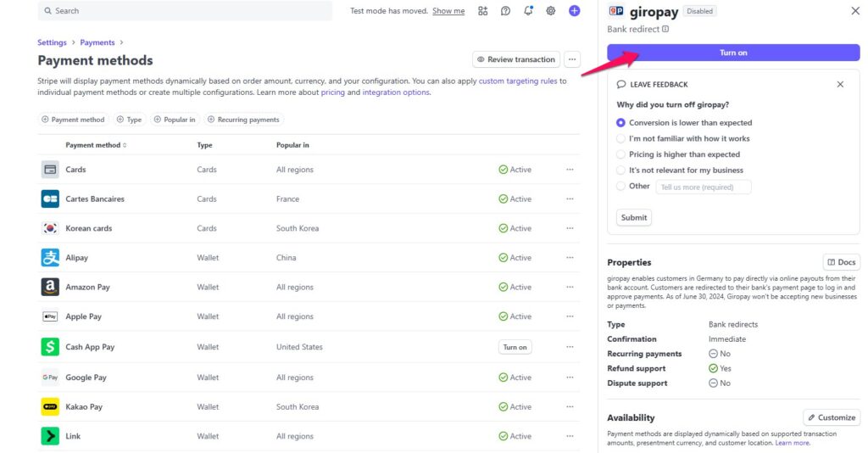Select 'Pricing is higher than expected' option
Image resolution: width=868 pixels, height=453 pixels.
click(621, 154)
